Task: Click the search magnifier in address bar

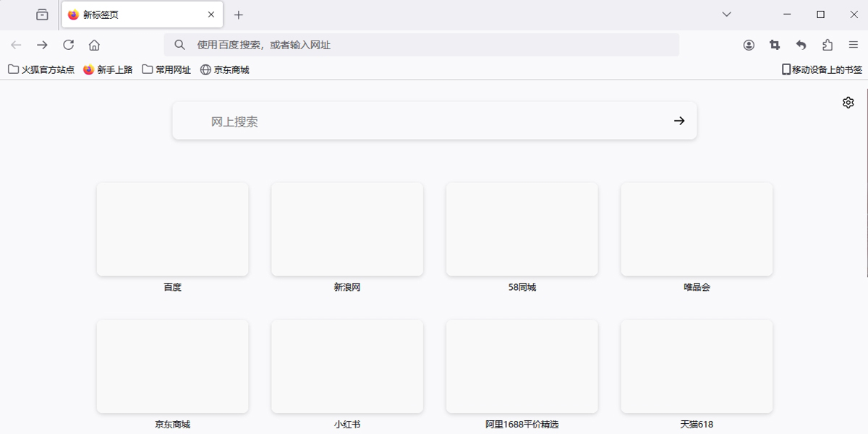Action: tap(179, 45)
